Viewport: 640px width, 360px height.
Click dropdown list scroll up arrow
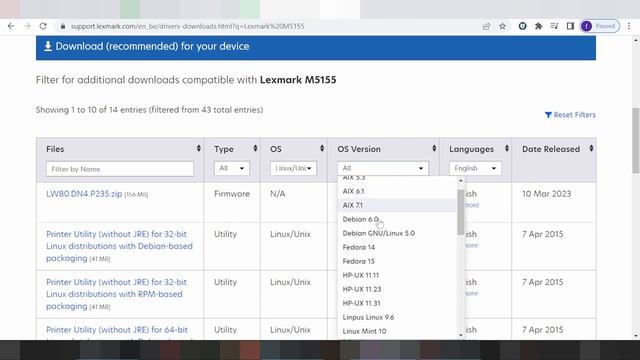pos(461,180)
